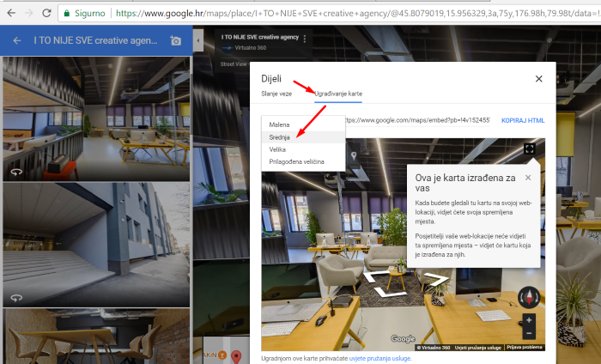Click the add photo camera icon

pyautogui.click(x=176, y=41)
